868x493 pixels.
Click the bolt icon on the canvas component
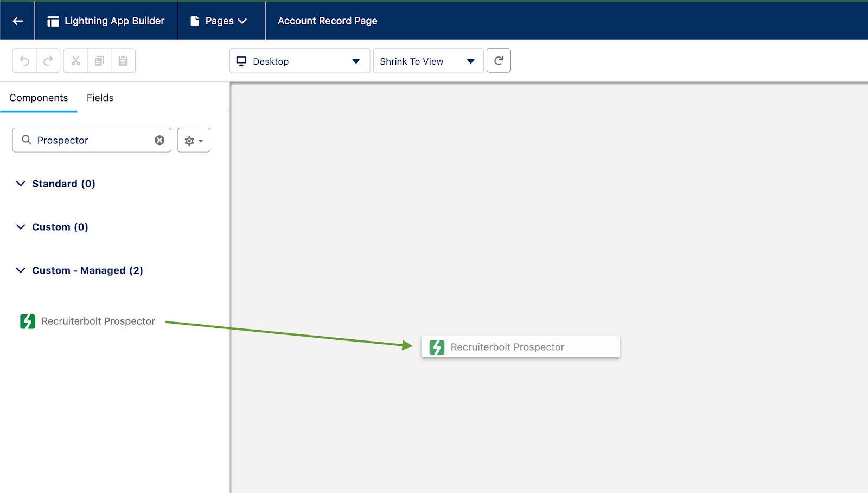tap(437, 347)
